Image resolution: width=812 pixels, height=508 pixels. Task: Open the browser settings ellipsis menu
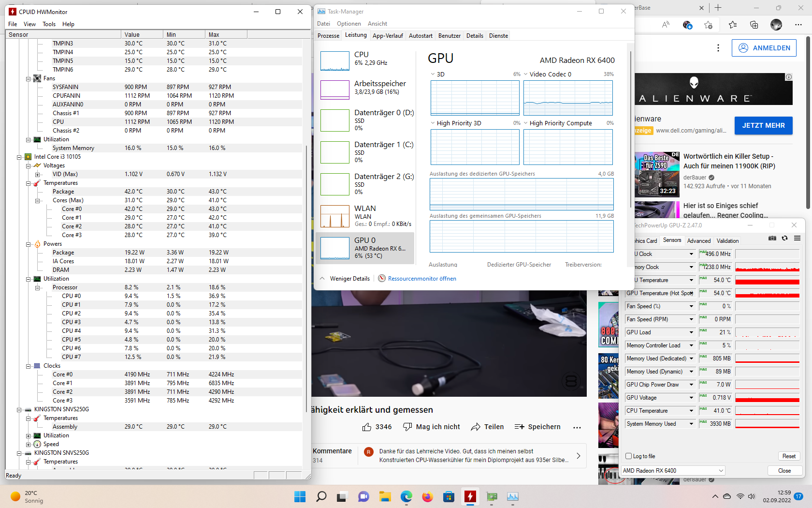coord(798,25)
